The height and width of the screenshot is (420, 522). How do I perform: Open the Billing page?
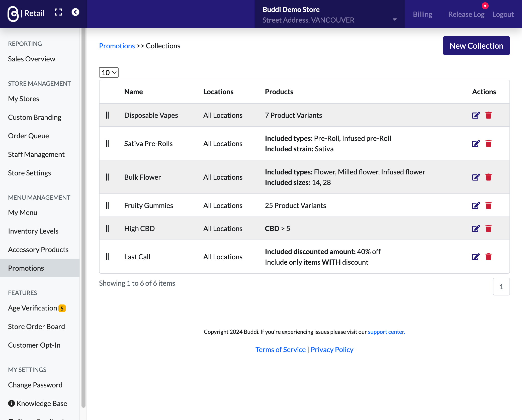(x=422, y=14)
